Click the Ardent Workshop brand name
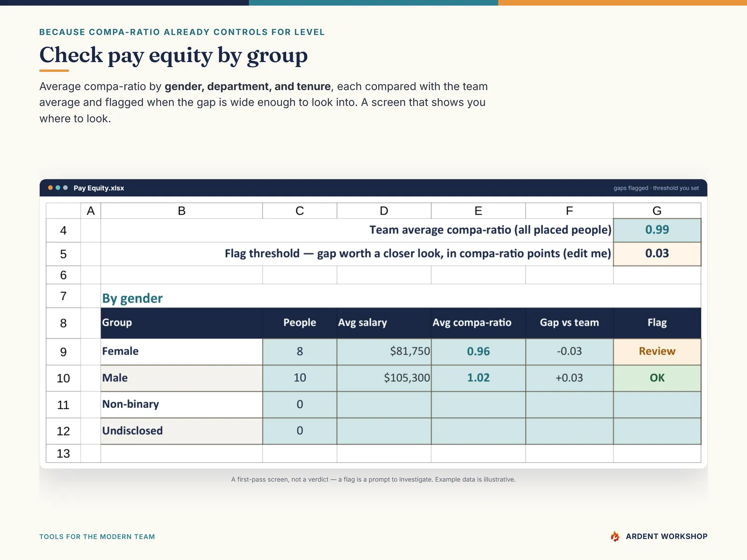The image size is (747, 560). coord(667,536)
